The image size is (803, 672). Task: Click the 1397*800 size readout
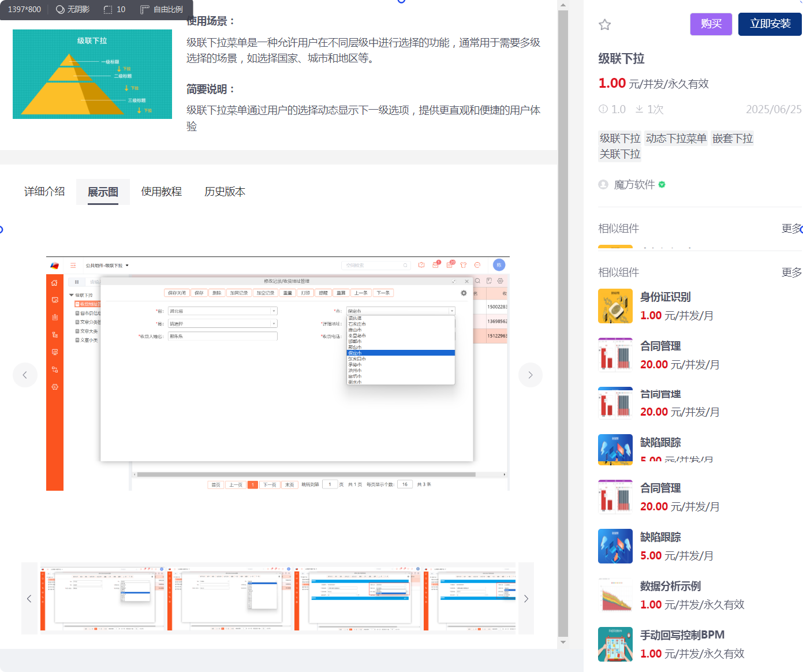pos(24,9)
